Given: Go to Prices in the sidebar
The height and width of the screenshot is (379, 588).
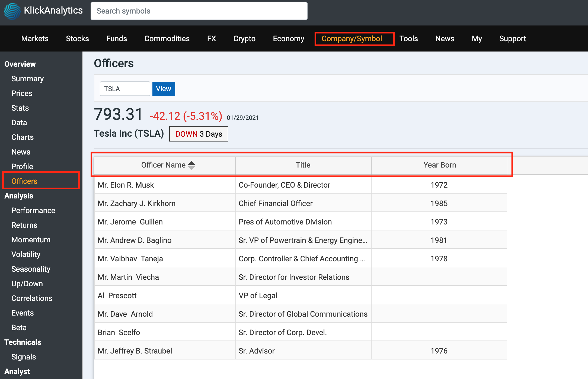Looking at the screenshot, I should 22,93.
